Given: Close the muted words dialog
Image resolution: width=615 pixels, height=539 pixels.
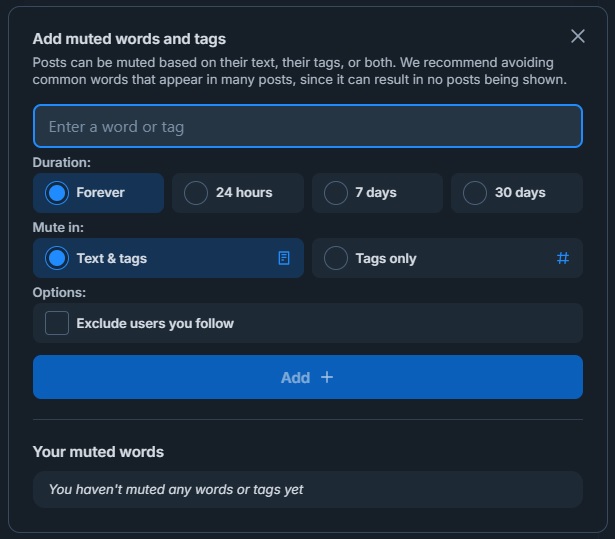Looking at the screenshot, I should tap(577, 37).
